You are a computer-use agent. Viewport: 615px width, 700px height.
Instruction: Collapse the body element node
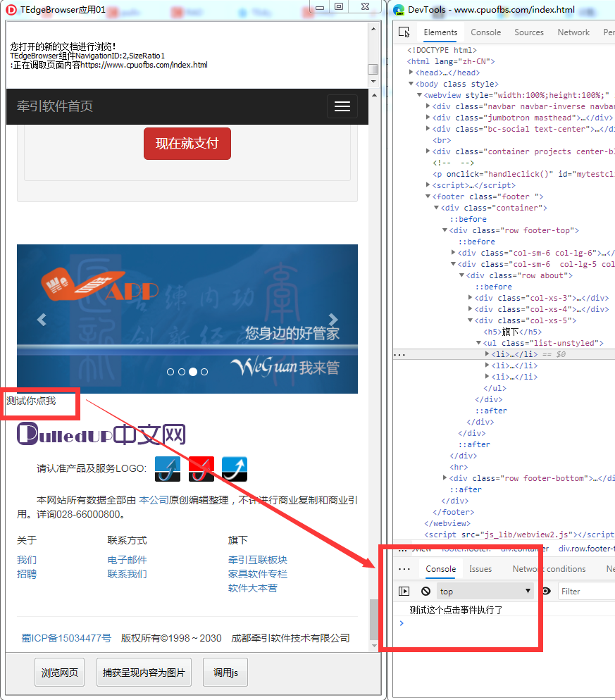click(411, 84)
